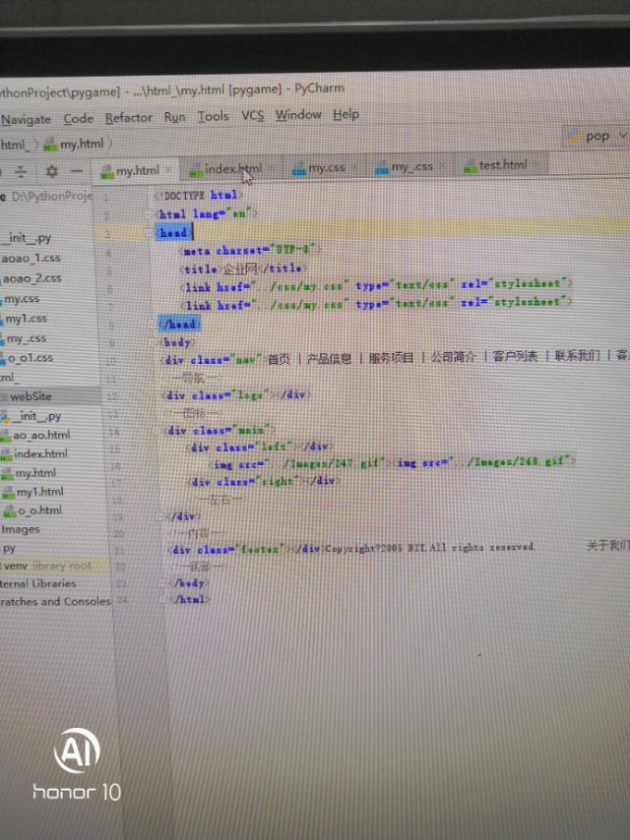The height and width of the screenshot is (840, 630).
Task: Click the collapse all icon in project panel
Action: pyautogui.click(x=21, y=171)
